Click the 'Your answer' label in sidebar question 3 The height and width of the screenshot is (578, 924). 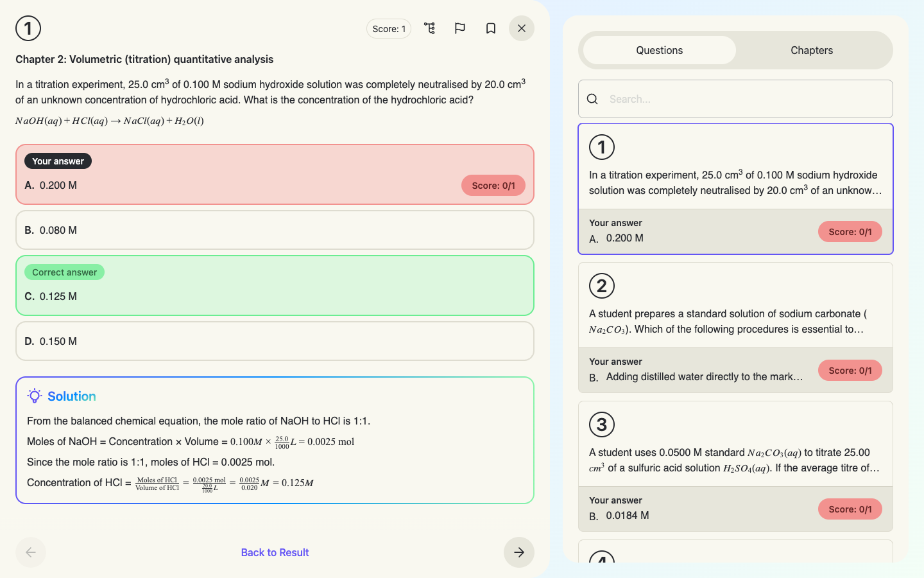[x=615, y=500]
